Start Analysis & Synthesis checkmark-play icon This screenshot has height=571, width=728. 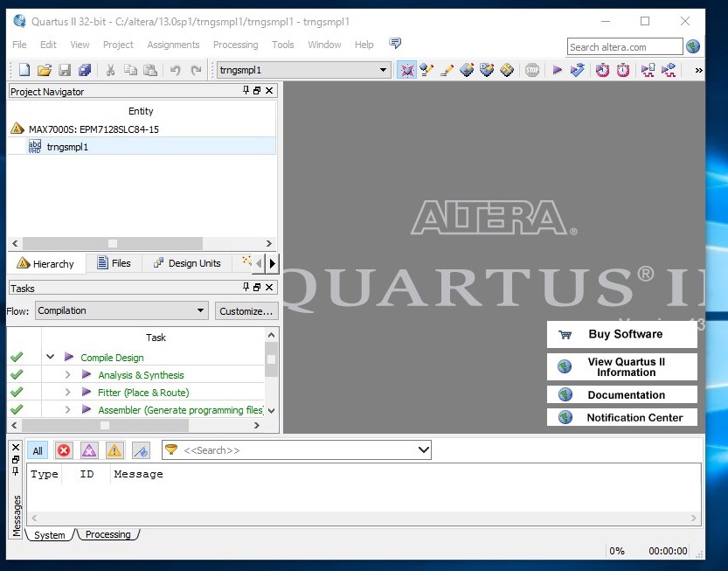point(577,70)
